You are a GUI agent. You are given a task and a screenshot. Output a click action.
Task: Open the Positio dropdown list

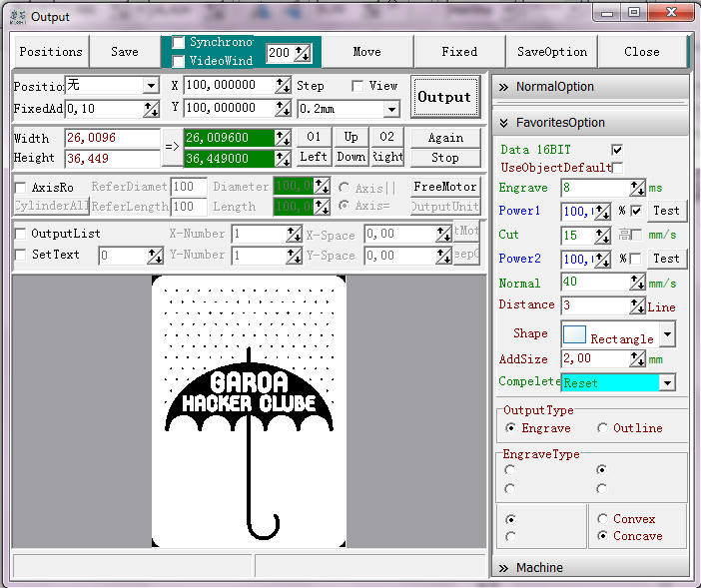151,85
